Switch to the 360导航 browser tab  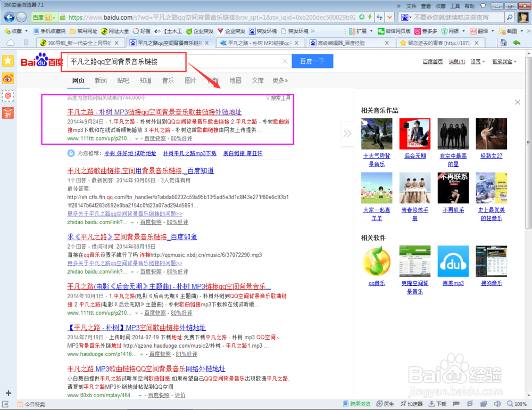pyautogui.click(x=80, y=43)
